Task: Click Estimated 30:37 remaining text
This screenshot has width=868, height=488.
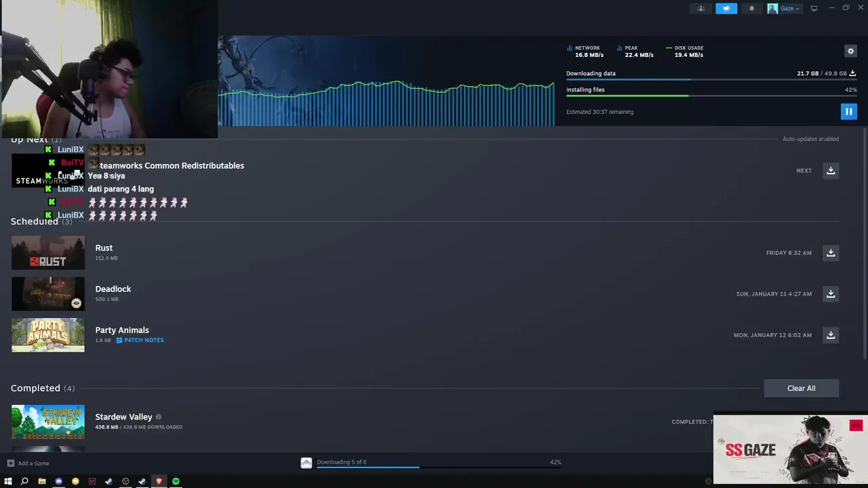Action: (599, 112)
